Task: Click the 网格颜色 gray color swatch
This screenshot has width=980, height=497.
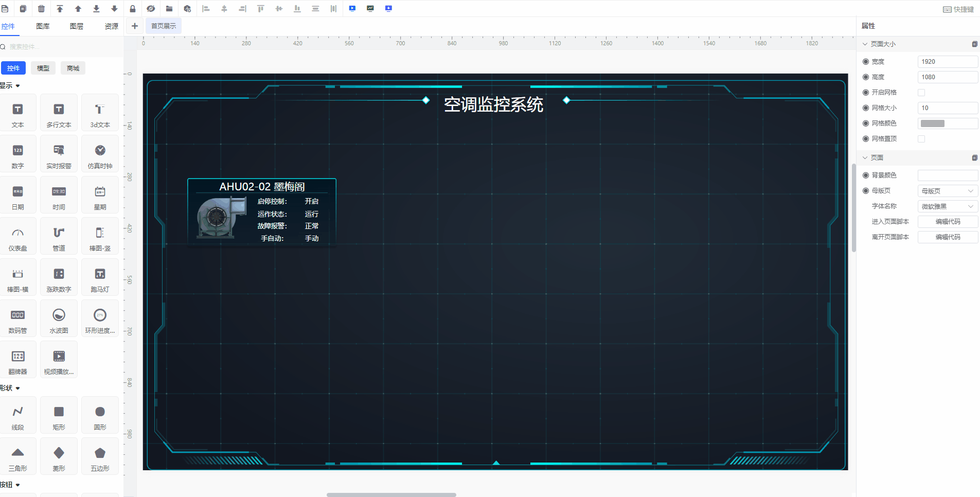Action: (x=932, y=123)
